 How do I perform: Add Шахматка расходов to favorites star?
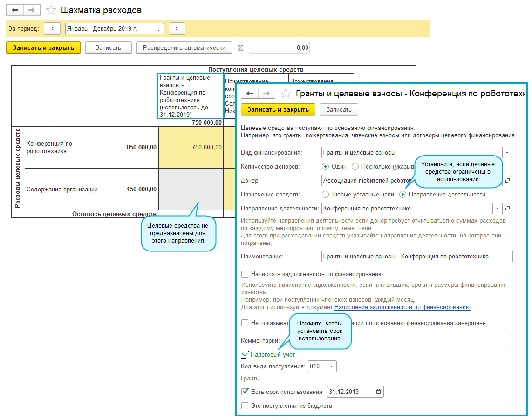[51, 10]
